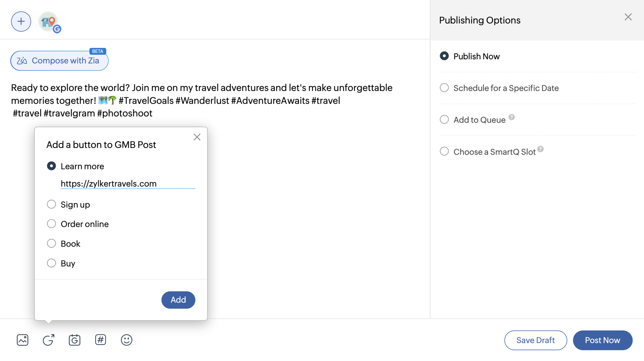Select Publish Now publishing option
Screen dimensions: 644x361
[x=444, y=56]
